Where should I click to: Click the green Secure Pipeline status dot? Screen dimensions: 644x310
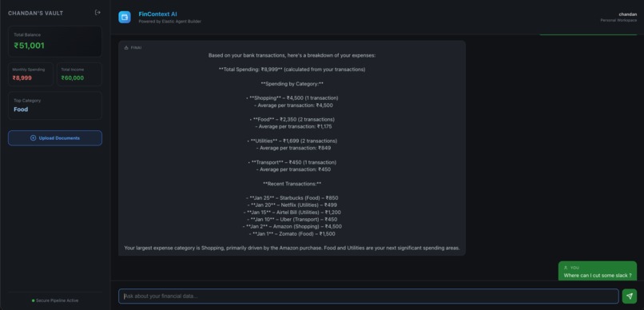pyautogui.click(x=34, y=300)
